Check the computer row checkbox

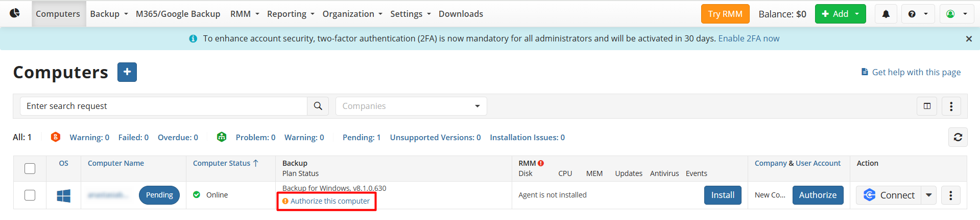(30, 195)
